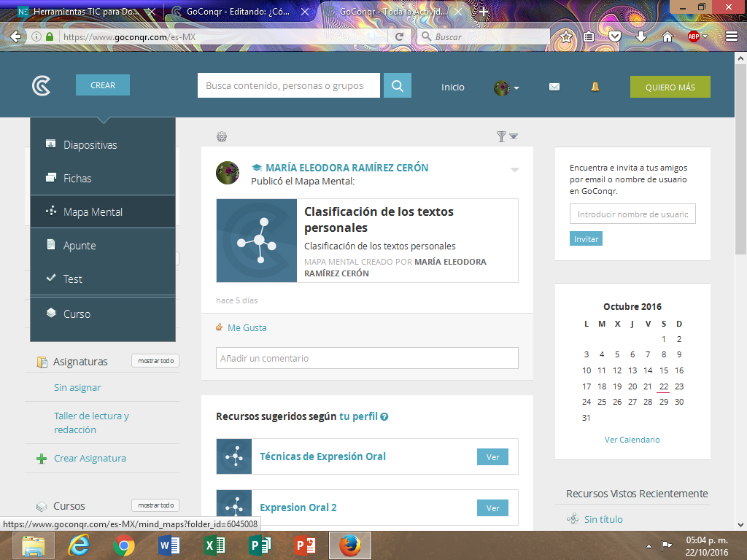Click the Inicio link
The height and width of the screenshot is (560, 747).
(x=452, y=87)
